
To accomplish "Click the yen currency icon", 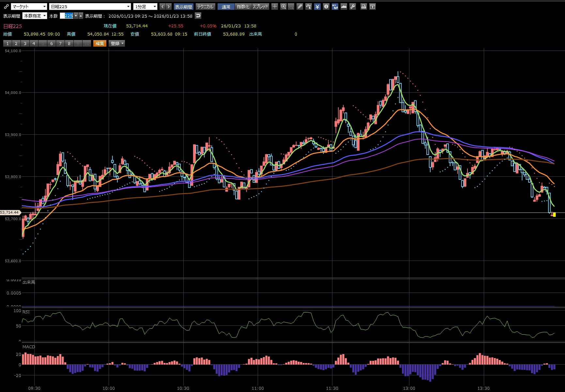I will pyautogui.click(x=317, y=7).
